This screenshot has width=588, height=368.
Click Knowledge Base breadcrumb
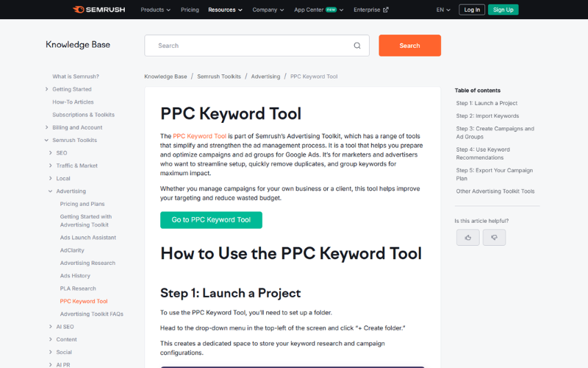(166, 77)
